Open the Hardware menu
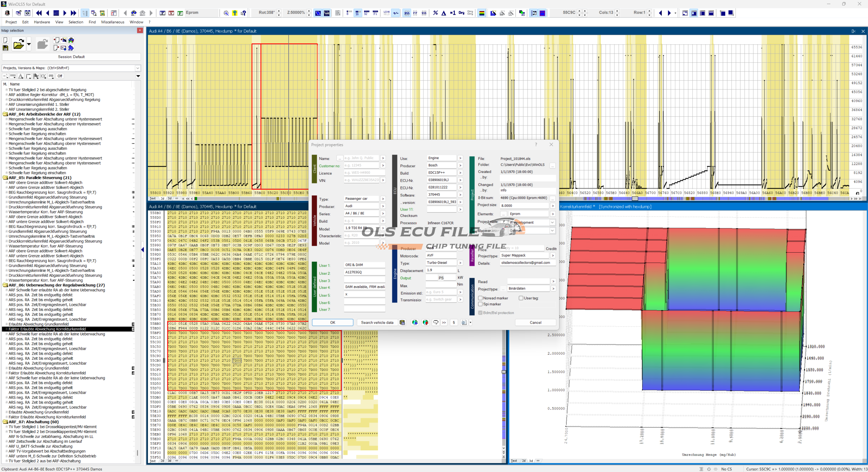This screenshot has height=472, width=868. [42, 22]
